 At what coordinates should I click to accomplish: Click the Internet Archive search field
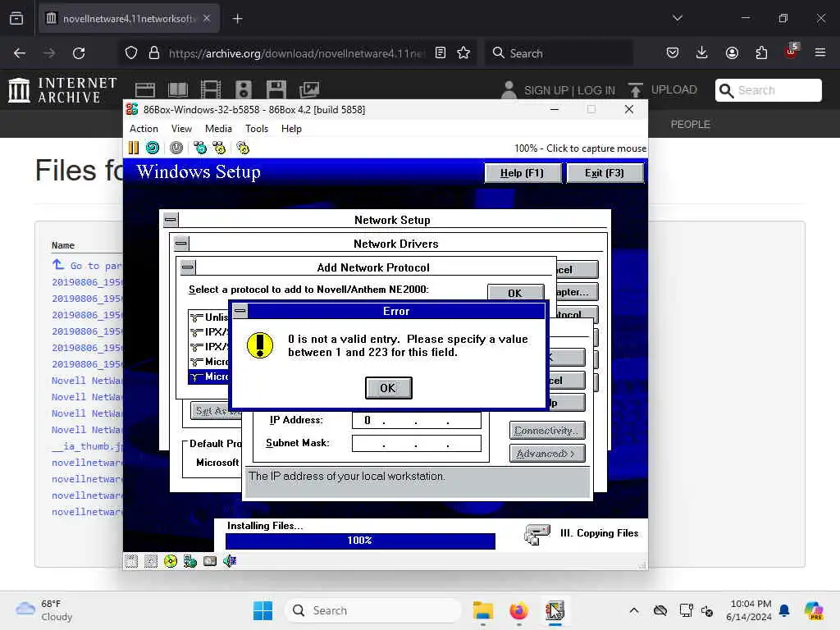pos(768,90)
